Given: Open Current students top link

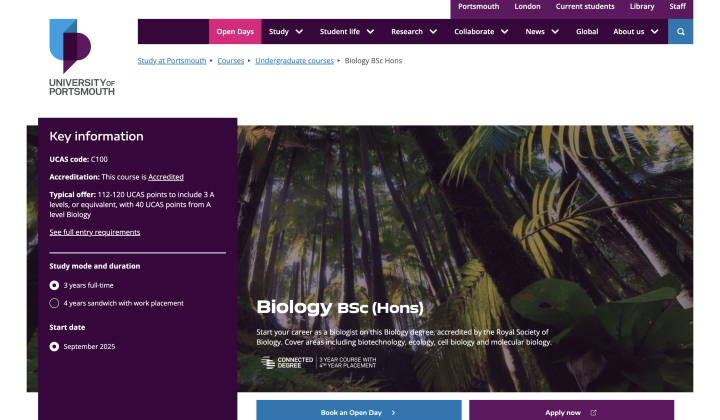Looking at the screenshot, I should (585, 6).
